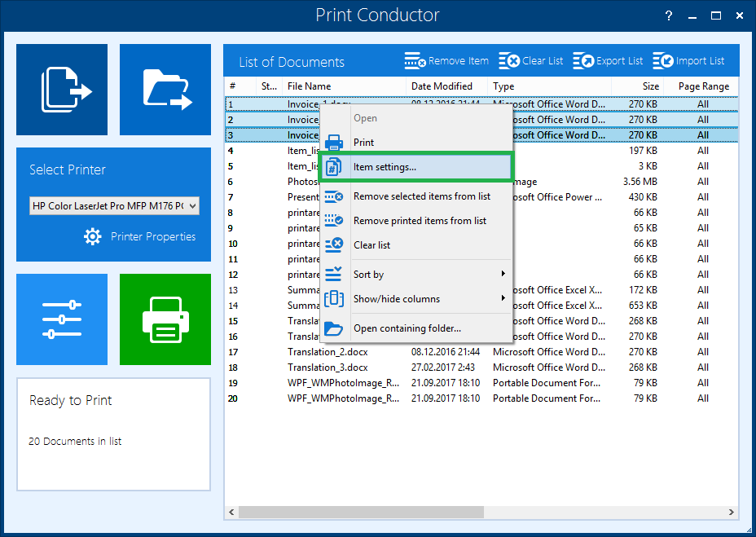Expand the Show/hide columns submenu arrow
756x537 pixels.
click(503, 297)
